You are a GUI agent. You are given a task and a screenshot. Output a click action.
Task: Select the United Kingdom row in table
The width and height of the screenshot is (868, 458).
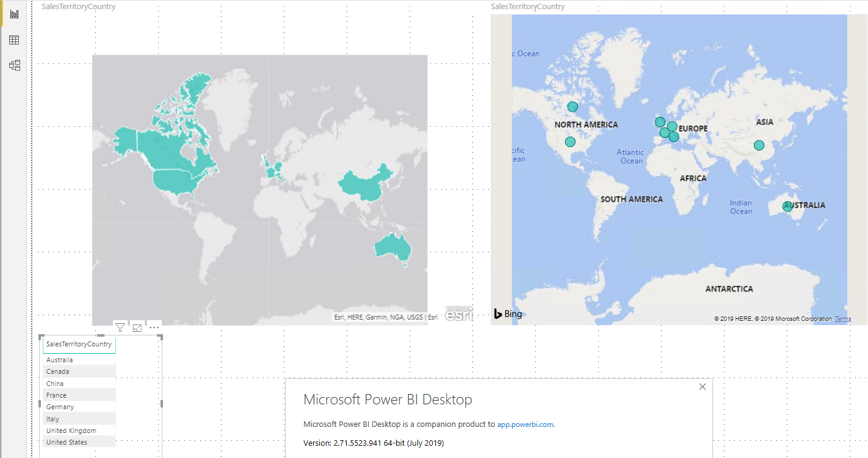tap(79, 431)
